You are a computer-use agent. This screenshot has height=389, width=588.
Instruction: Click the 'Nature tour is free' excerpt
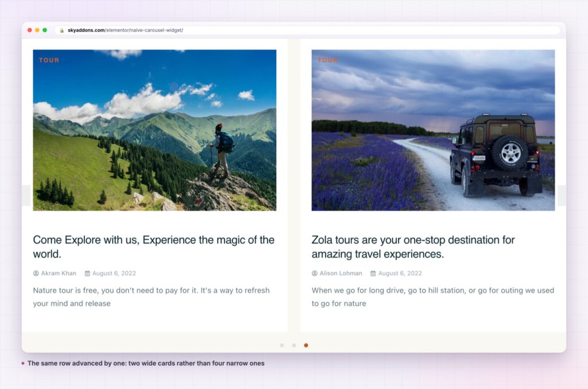point(151,296)
